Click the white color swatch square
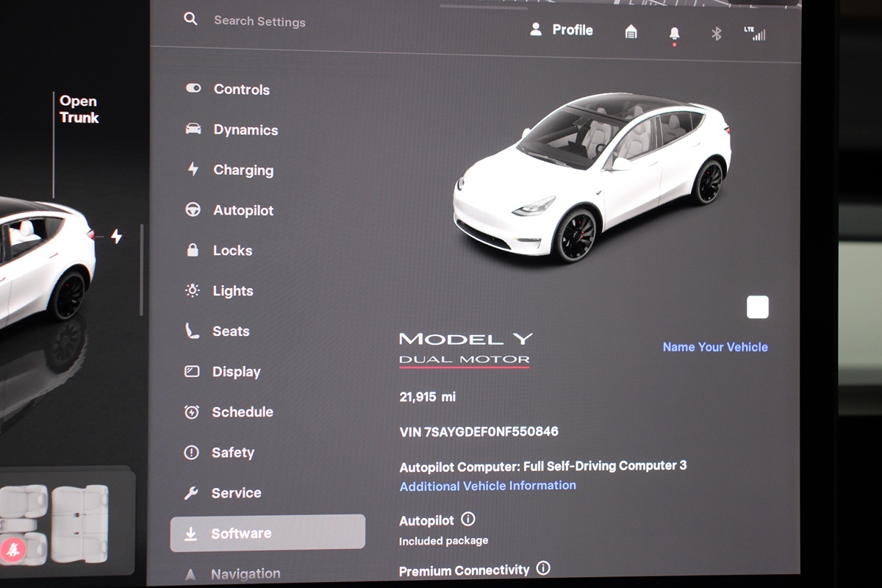This screenshot has height=588, width=882. coord(757,307)
